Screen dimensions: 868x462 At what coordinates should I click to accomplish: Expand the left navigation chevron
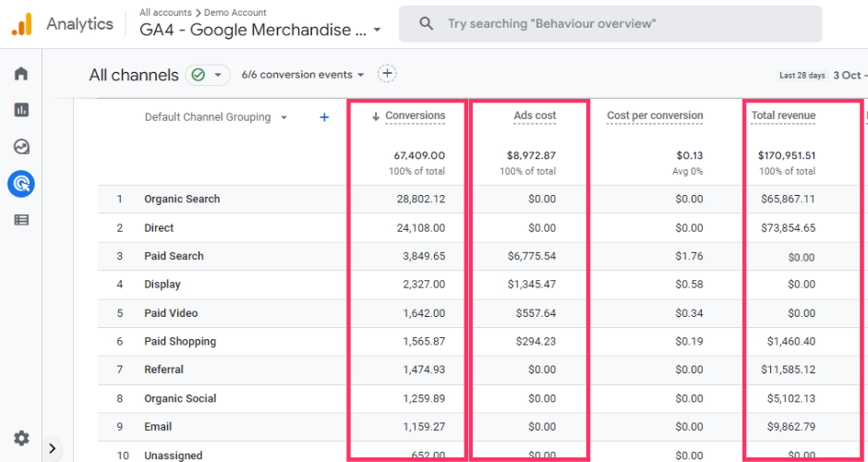[53, 449]
